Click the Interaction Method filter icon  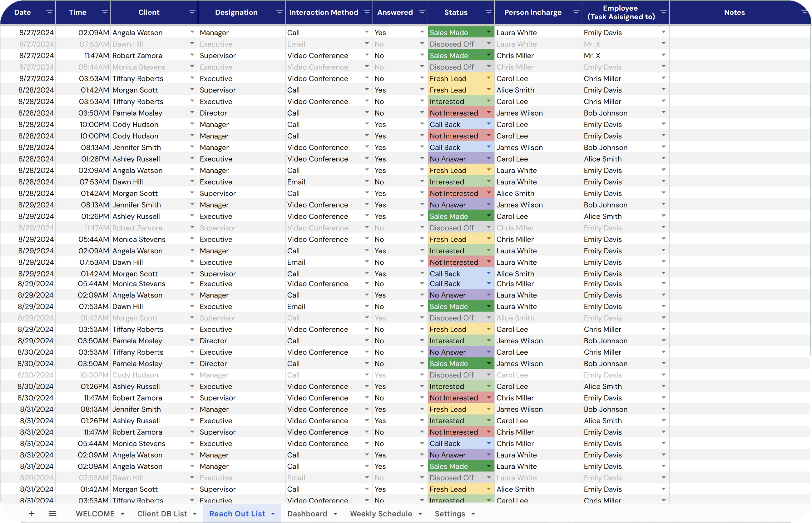click(x=367, y=12)
